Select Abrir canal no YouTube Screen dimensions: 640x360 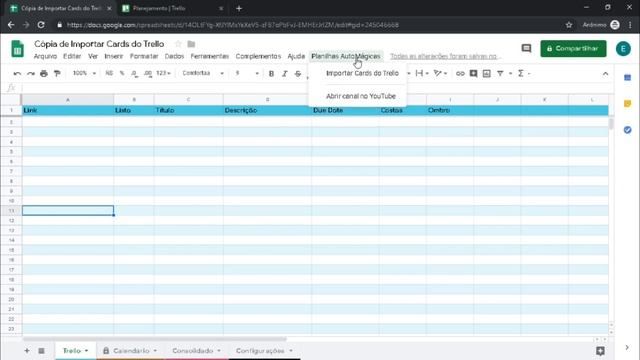pos(361,96)
